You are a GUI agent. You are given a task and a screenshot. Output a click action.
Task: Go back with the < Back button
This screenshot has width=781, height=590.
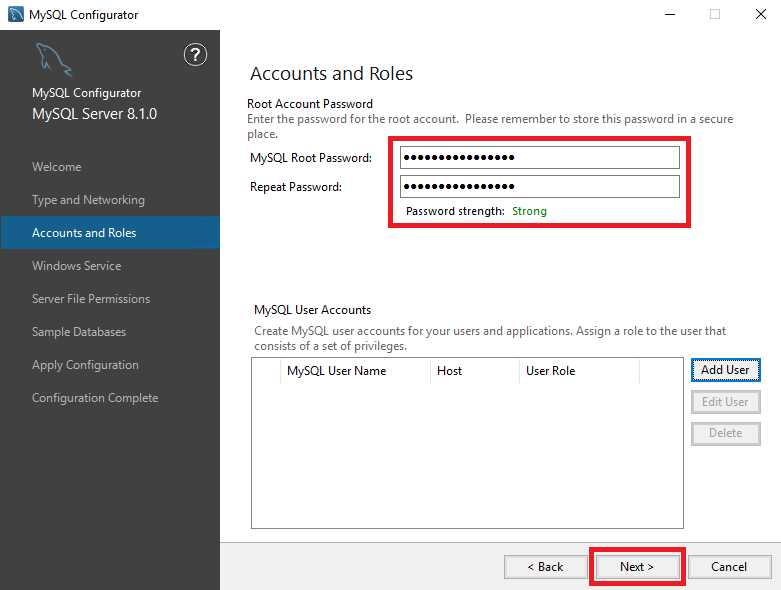545,567
